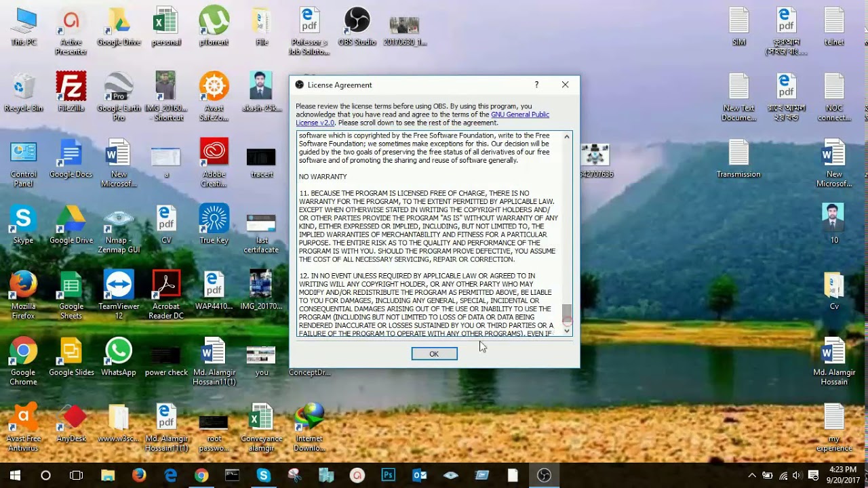Viewport: 868px width, 488px height.
Task: Select the "power check" desktop icon
Action: click(166, 361)
